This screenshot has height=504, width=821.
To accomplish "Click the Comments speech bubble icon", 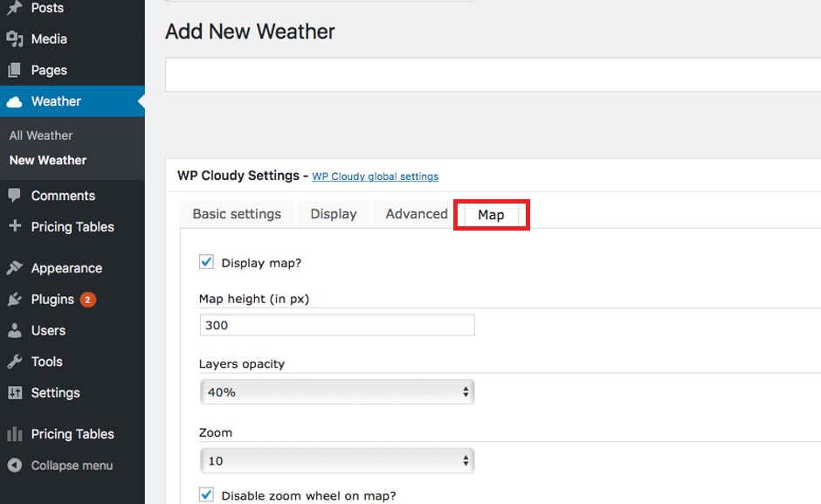I will tap(15, 196).
